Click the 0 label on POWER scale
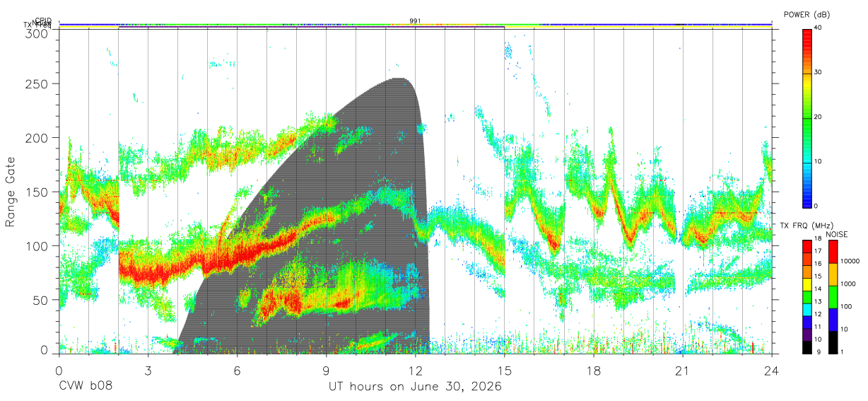Screen dimensions: 868x401 tap(815, 206)
